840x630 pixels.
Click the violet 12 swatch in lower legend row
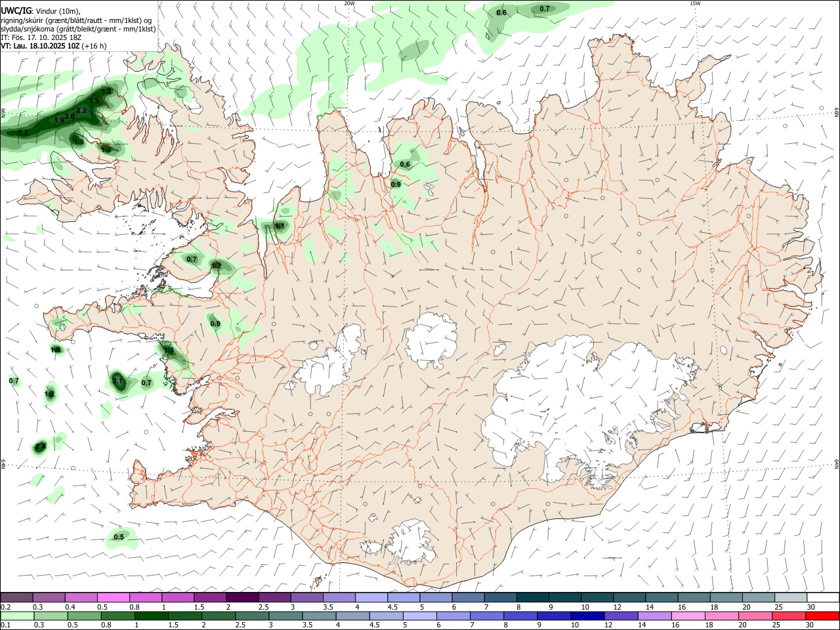pos(621,616)
